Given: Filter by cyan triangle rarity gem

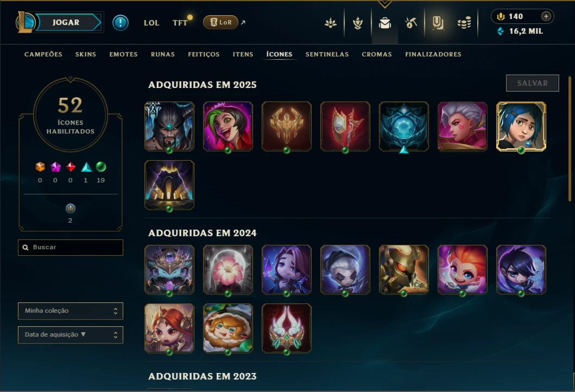Looking at the screenshot, I should (86, 167).
